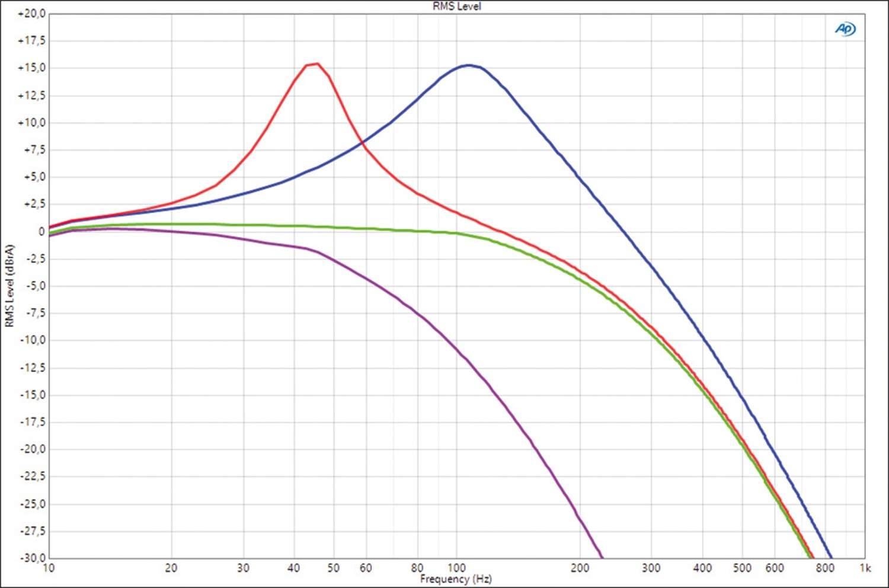The image size is (889, 588).
Task: Click the +10,0 y-axis value
Action: tap(31, 123)
